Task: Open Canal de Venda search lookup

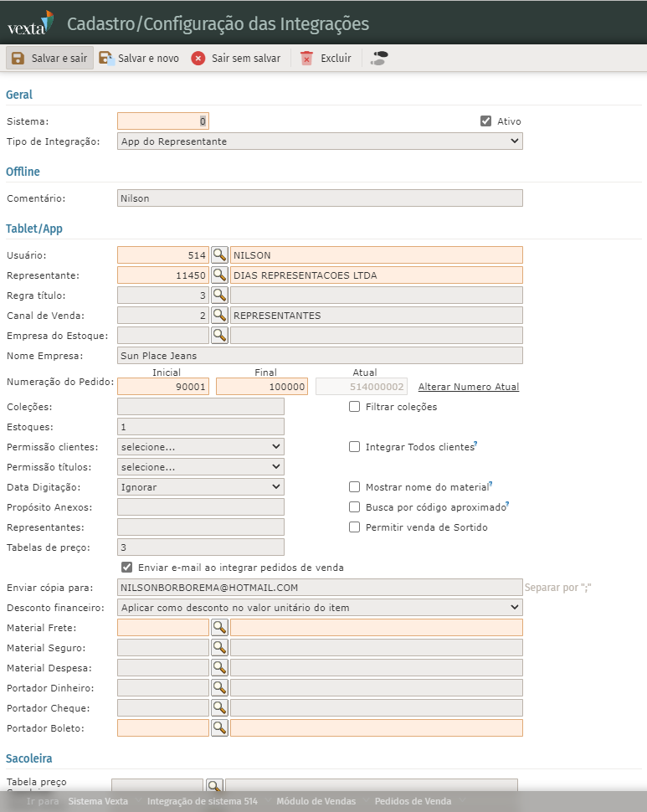Action: click(x=219, y=315)
